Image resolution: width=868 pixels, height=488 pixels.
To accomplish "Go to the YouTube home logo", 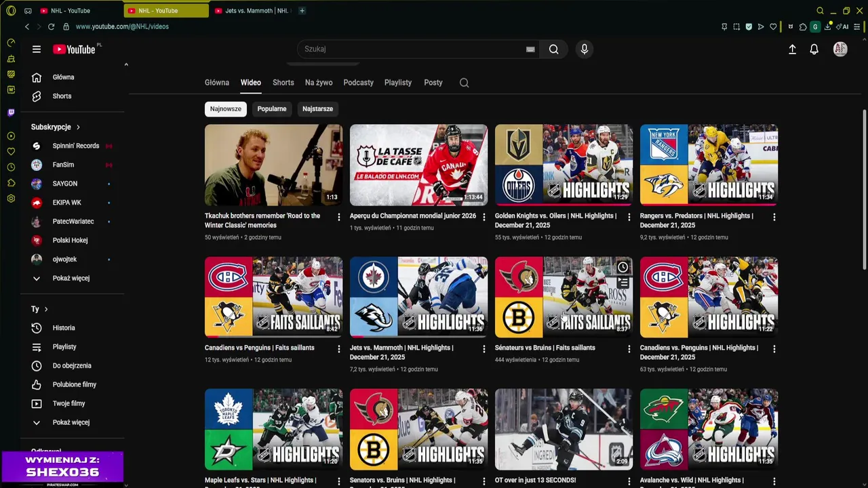I will pos(75,49).
